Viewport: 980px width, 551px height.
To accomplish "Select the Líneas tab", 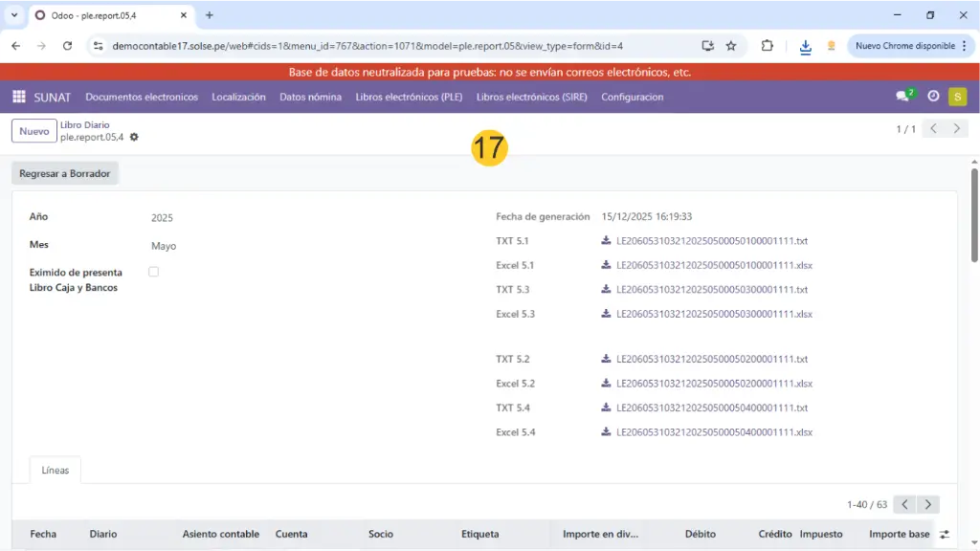I will pyautogui.click(x=56, y=471).
